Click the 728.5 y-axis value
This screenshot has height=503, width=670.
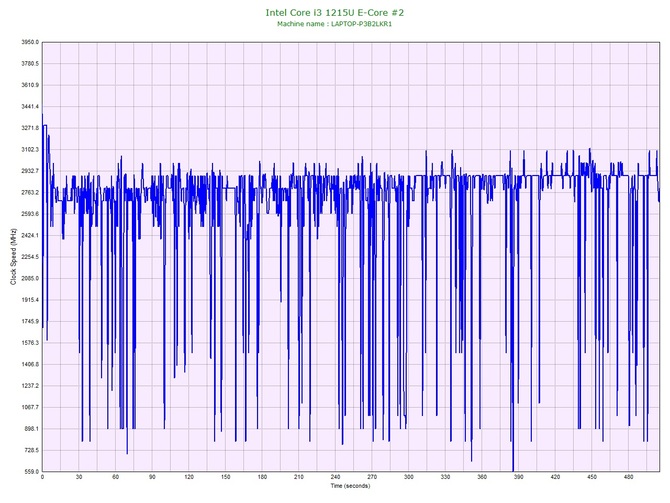(x=32, y=450)
